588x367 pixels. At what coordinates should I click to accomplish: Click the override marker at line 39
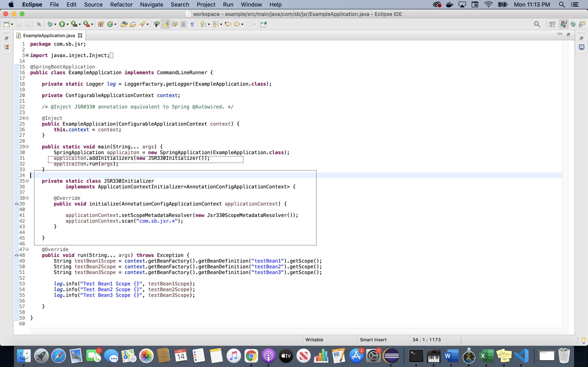17,204
